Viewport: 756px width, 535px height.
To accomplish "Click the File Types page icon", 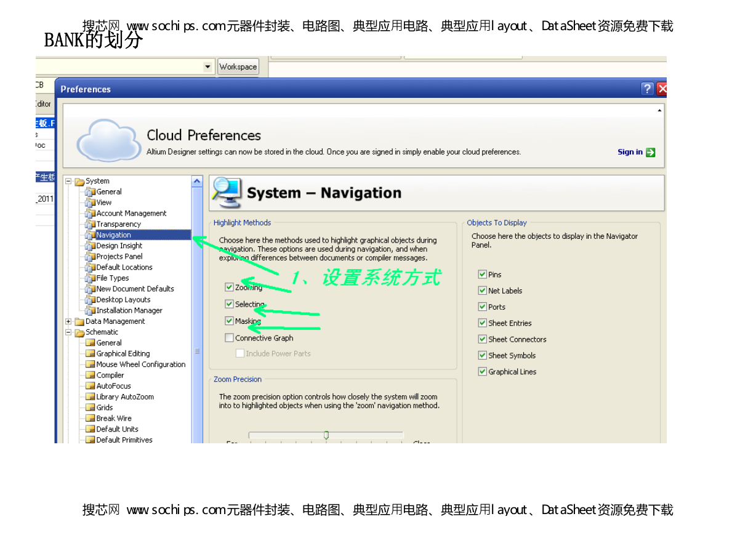I will point(90,278).
